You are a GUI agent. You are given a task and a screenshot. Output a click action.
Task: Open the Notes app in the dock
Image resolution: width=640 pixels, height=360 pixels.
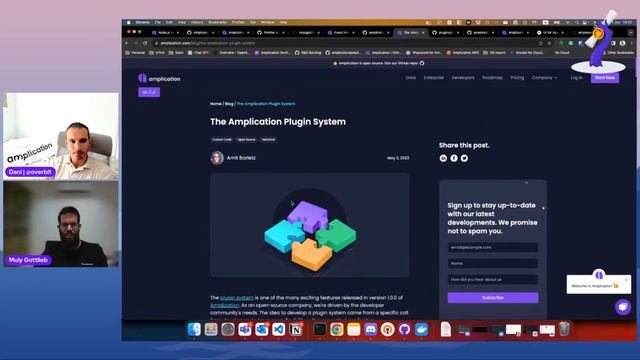tap(353, 329)
